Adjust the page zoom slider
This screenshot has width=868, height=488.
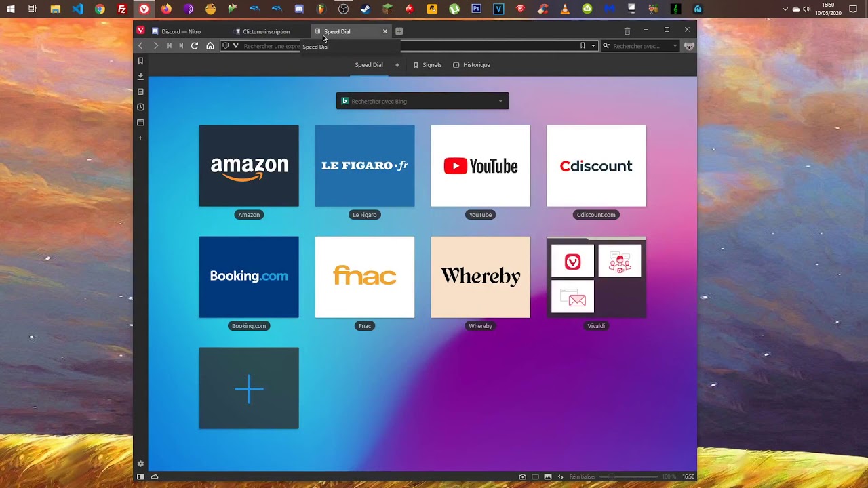[x=629, y=477]
